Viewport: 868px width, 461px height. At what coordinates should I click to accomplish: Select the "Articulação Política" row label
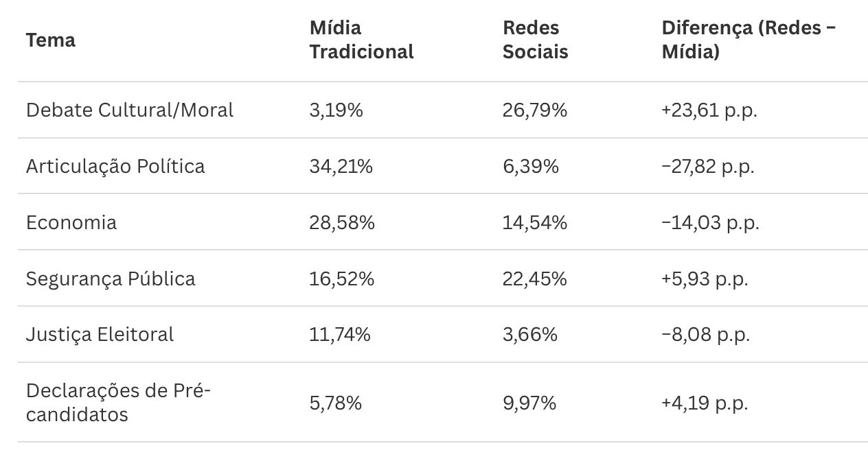click(x=115, y=166)
